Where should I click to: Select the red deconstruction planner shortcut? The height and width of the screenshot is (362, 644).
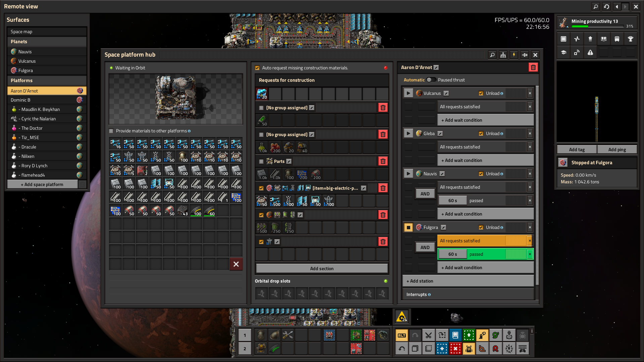point(455,349)
